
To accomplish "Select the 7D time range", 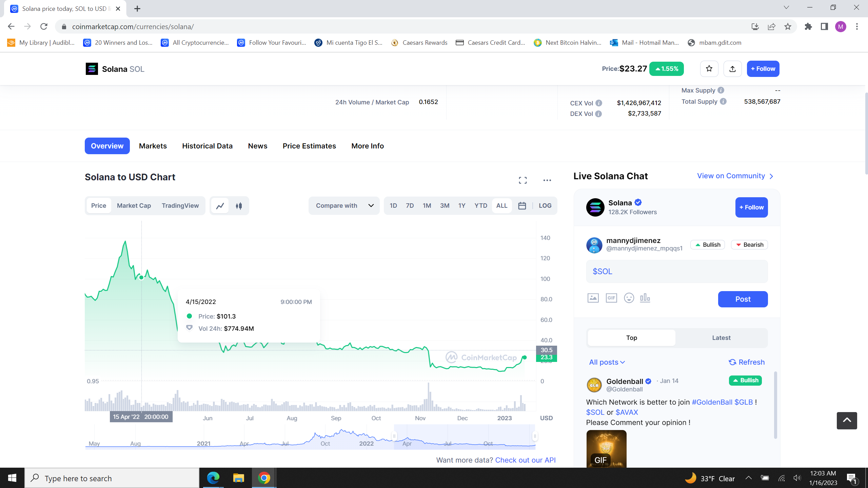I will click(410, 206).
